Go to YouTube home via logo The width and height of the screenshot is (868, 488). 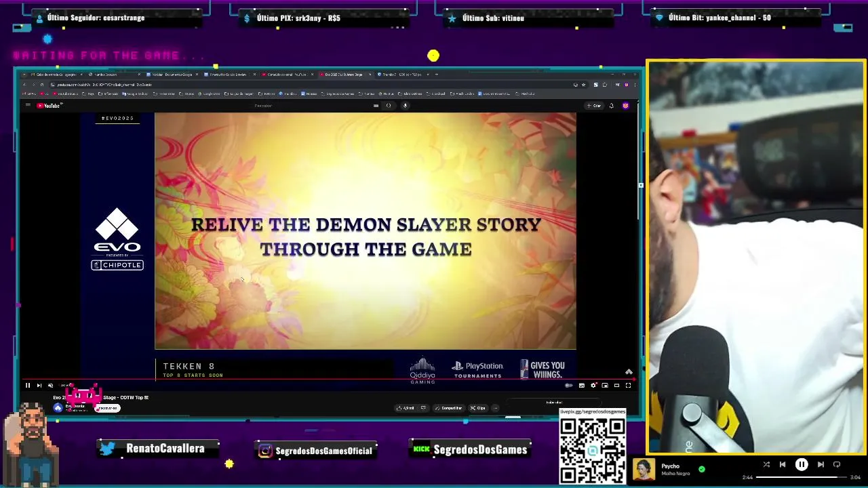point(49,106)
